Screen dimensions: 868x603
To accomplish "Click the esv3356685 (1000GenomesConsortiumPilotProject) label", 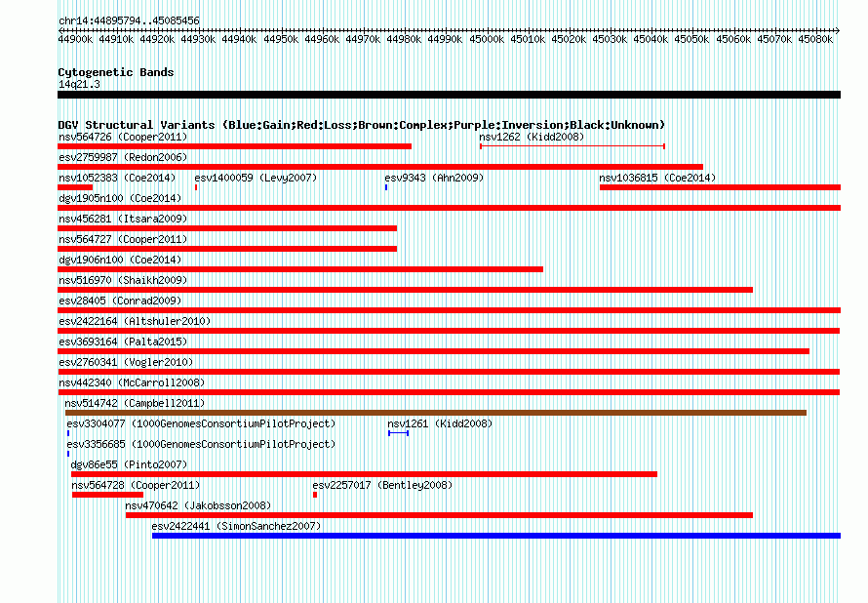I will [201, 444].
